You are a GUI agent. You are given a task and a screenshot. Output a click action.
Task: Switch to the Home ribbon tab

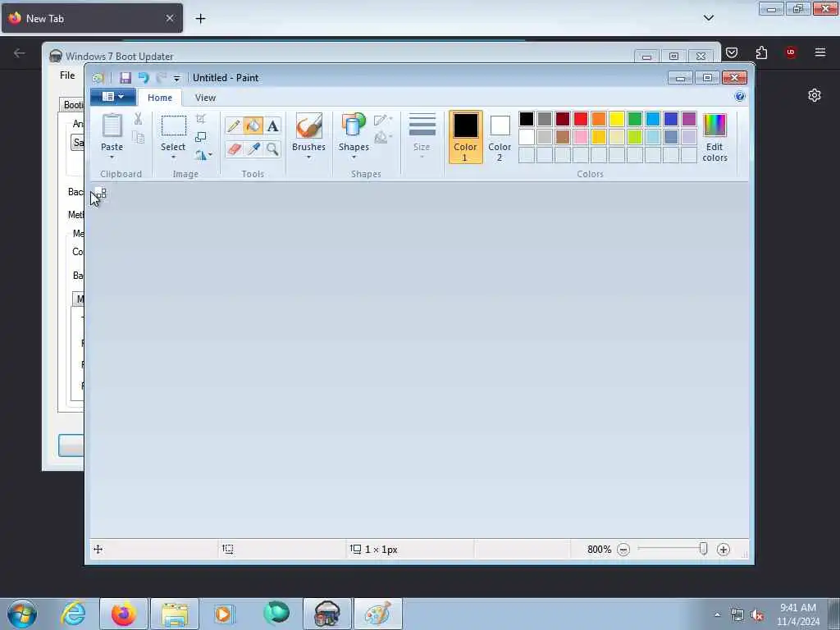pyautogui.click(x=160, y=98)
